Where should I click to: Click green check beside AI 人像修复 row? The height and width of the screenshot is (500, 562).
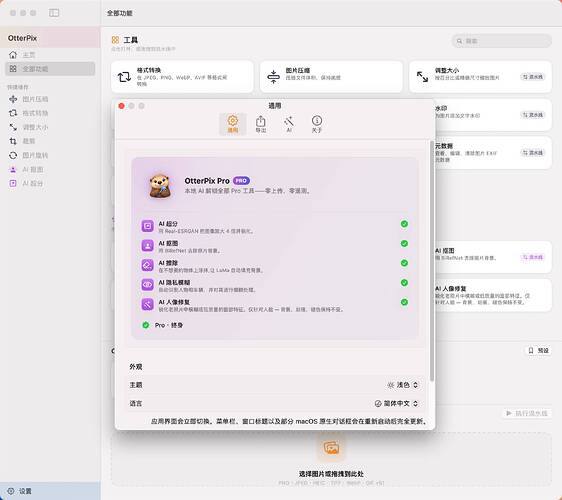[x=404, y=302]
